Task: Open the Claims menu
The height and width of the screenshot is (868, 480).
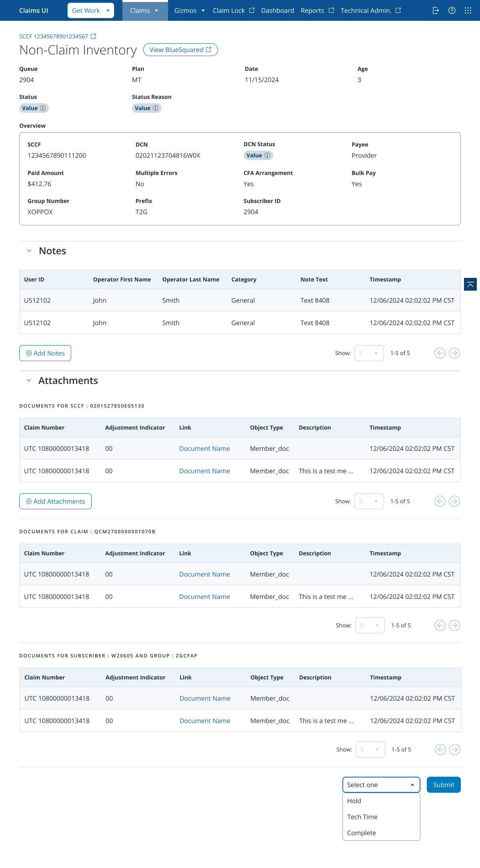Action: pos(145,10)
